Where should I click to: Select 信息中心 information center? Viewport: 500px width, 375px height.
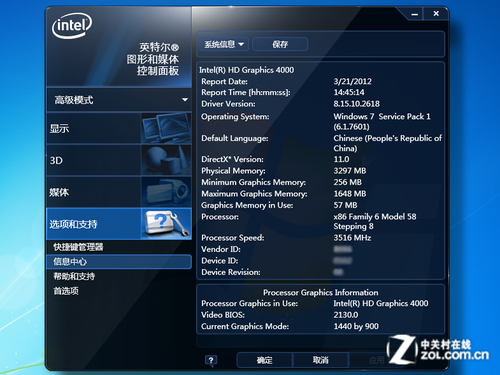119,262
